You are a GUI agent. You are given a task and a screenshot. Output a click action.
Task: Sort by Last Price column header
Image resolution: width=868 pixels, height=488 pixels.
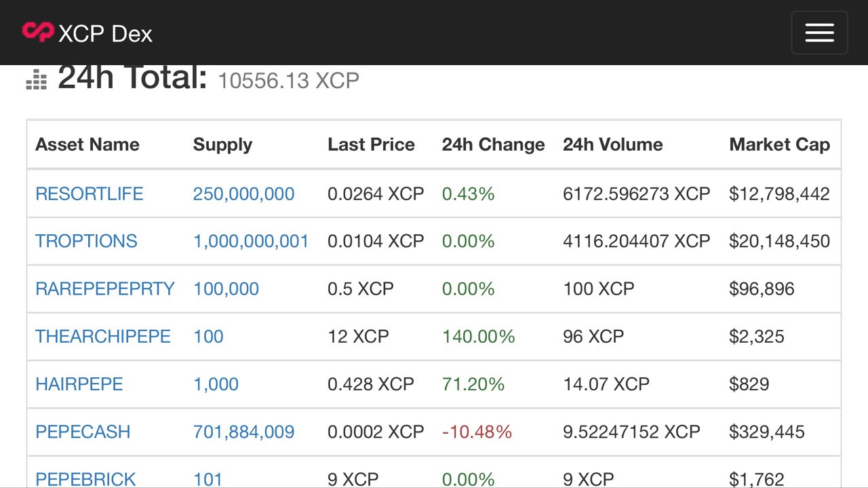pos(371,144)
